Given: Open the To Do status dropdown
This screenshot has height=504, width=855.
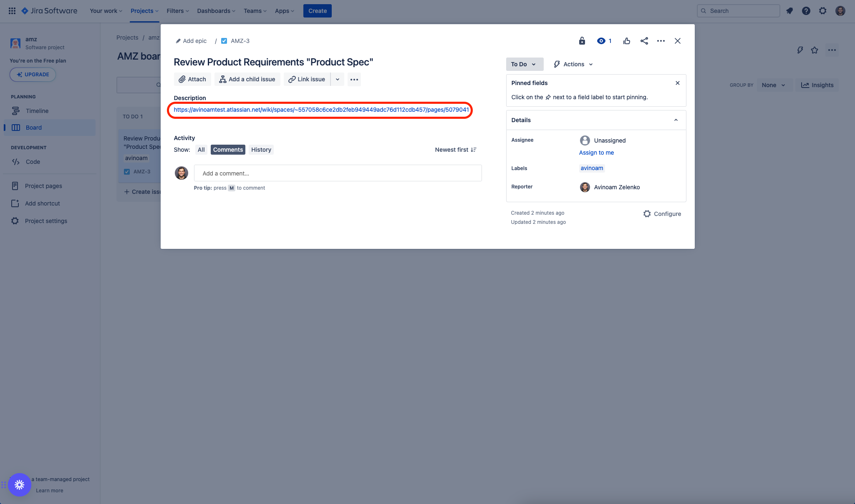Looking at the screenshot, I should pyautogui.click(x=524, y=64).
